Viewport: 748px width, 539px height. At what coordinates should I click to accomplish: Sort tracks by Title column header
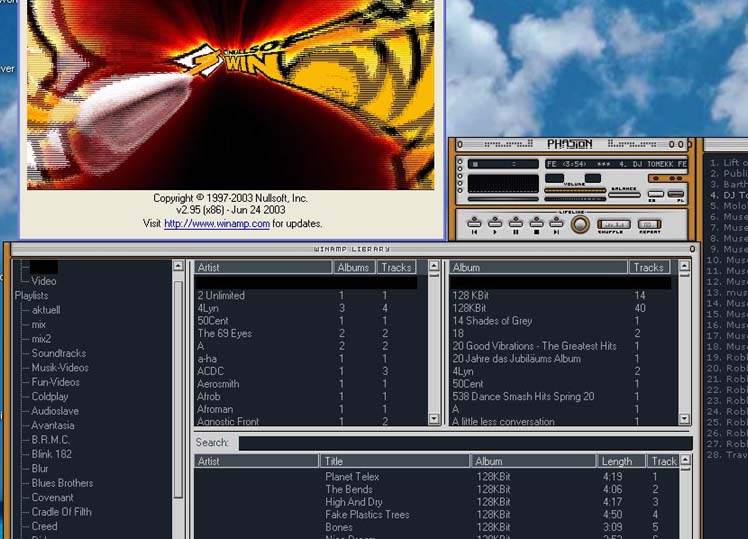click(x=395, y=461)
